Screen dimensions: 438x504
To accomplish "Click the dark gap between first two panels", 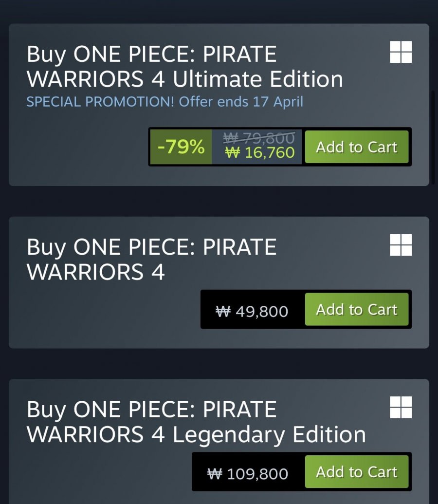I will (219, 201).
